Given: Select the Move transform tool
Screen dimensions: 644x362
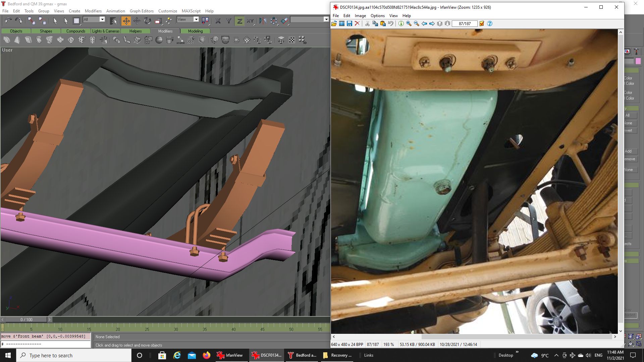Looking at the screenshot, I should [126, 21].
